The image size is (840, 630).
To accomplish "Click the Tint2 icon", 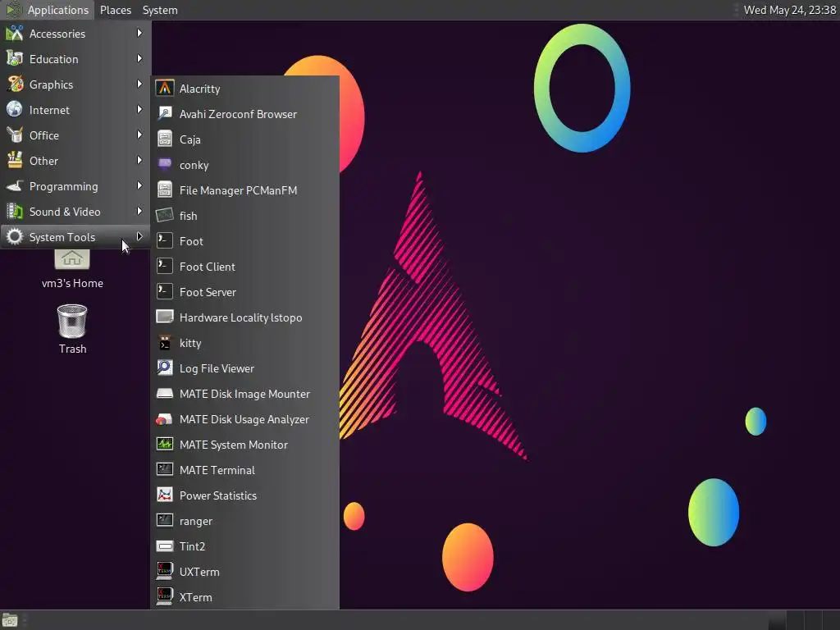I will tap(164, 546).
